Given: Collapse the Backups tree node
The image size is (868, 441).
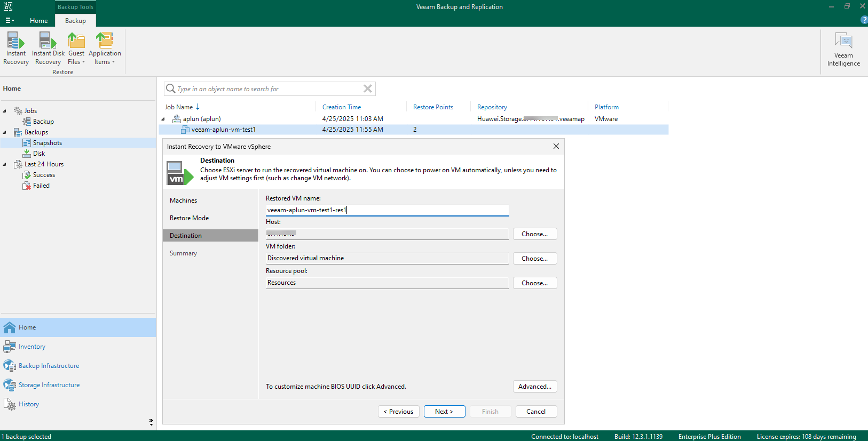Looking at the screenshot, I should 5,132.
